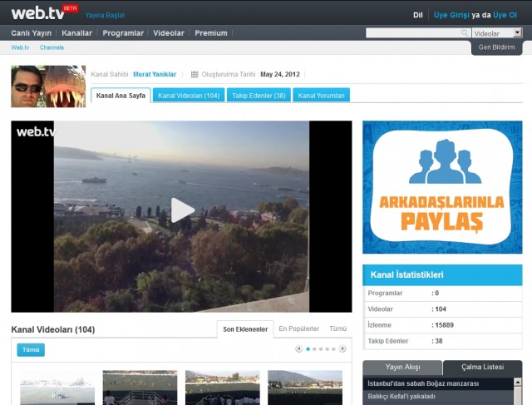
Task: Click Arkadaşlarınla Paylaş share banner
Action: coord(442,187)
